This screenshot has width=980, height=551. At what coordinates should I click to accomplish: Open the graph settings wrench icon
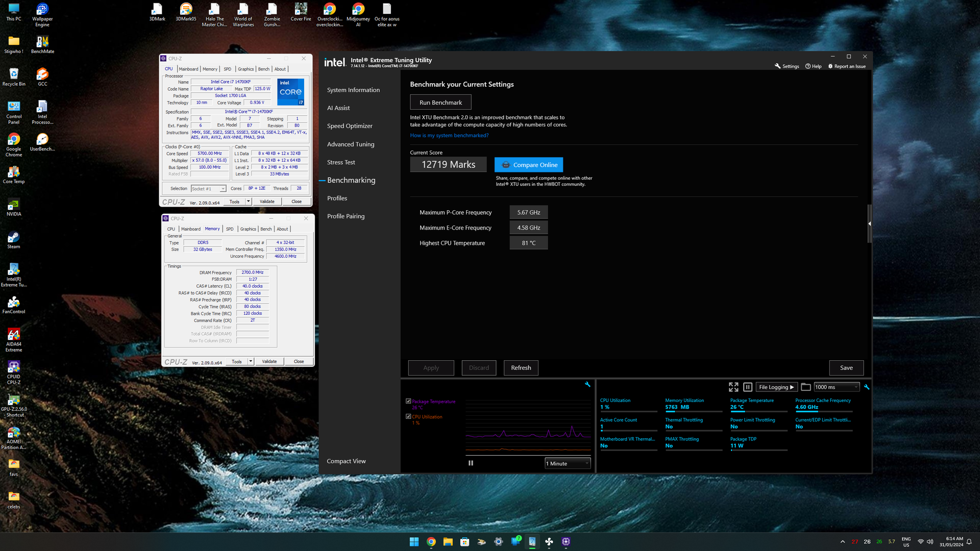coord(587,384)
